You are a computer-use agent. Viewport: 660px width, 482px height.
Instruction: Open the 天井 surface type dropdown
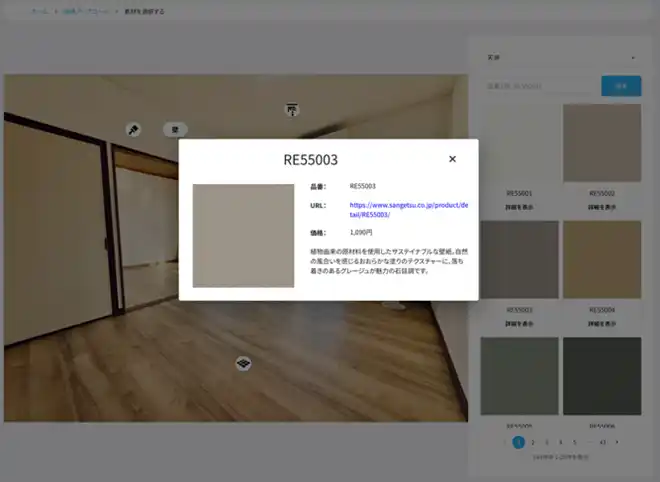[561, 57]
